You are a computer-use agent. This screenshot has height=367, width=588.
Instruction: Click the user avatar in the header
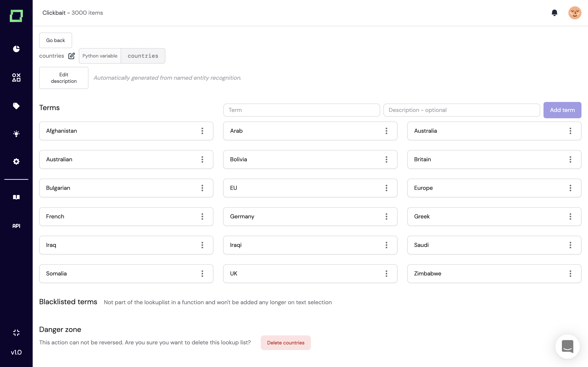pyautogui.click(x=575, y=13)
